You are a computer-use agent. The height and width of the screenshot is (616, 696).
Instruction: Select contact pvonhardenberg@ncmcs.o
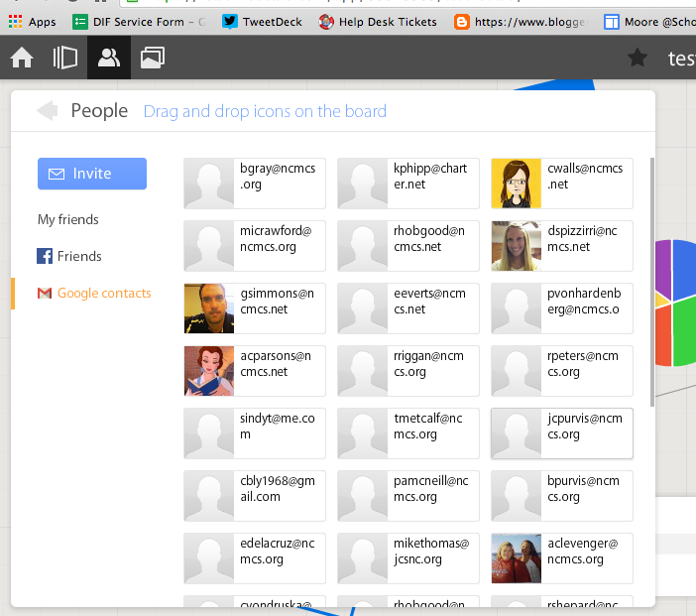(562, 308)
